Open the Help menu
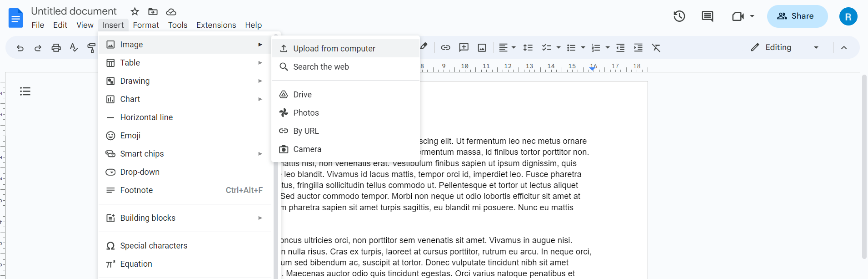The width and height of the screenshot is (868, 279). point(254,25)
